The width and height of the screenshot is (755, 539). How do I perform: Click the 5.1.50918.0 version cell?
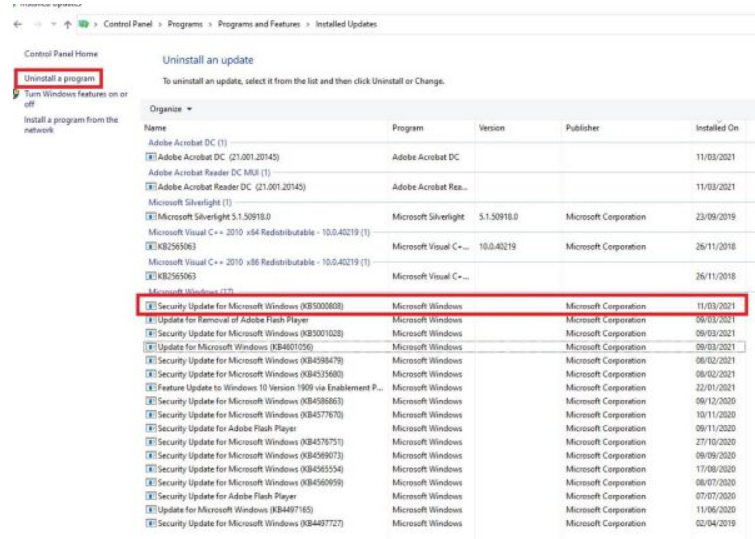[x=498, y=217]
